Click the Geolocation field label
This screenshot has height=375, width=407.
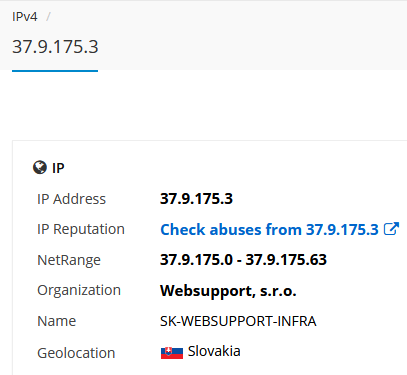pyautogui.click(x=76, y=353)
